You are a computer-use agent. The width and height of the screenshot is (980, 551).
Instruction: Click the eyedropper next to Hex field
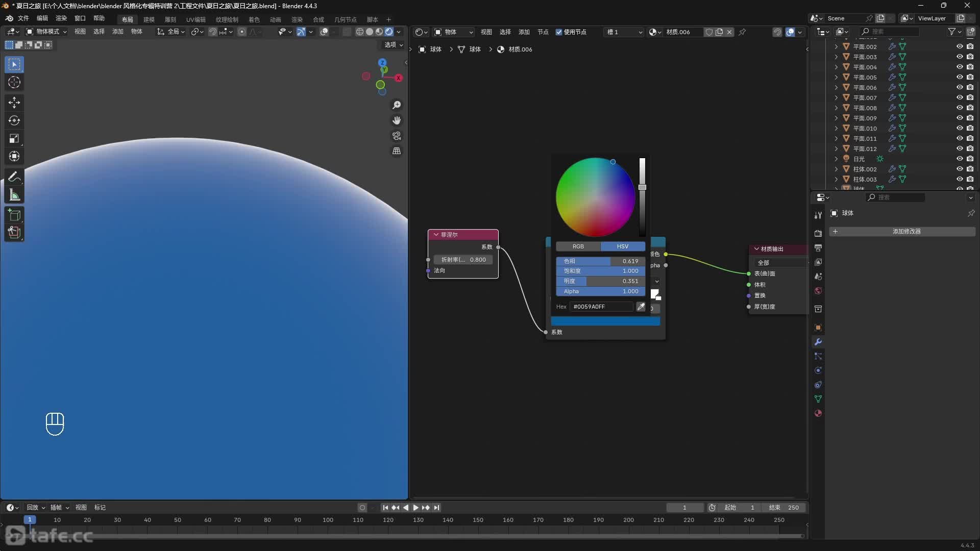pos(641,306)
